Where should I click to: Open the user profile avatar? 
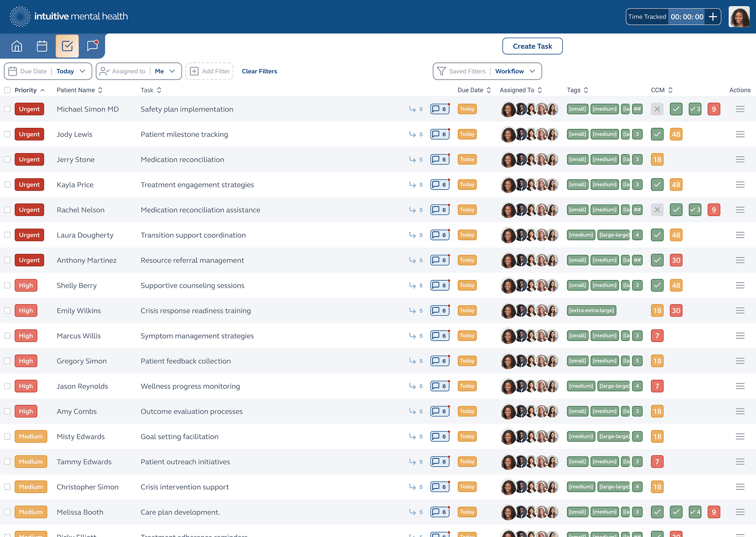click(739, 17)
